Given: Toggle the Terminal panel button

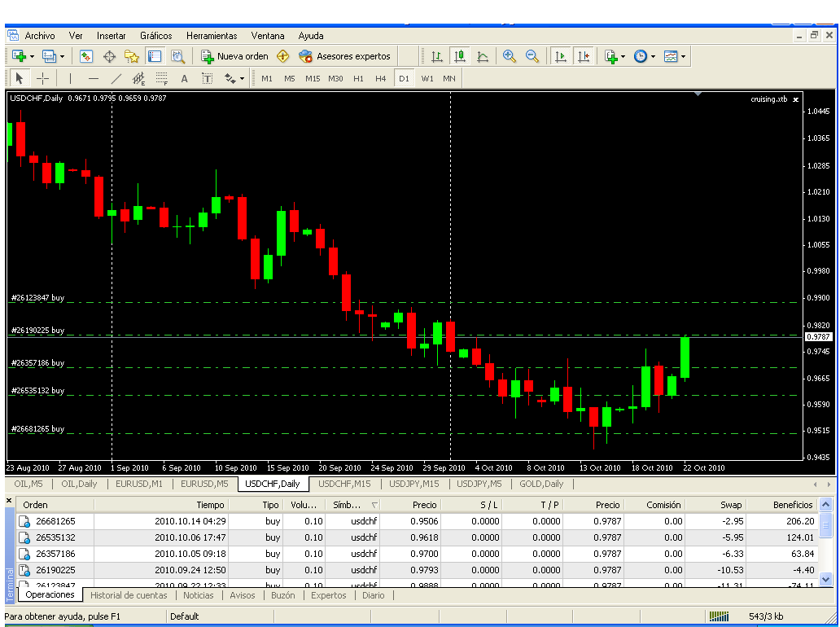Looking at the screenshot, I should click(x=154, y=56).
